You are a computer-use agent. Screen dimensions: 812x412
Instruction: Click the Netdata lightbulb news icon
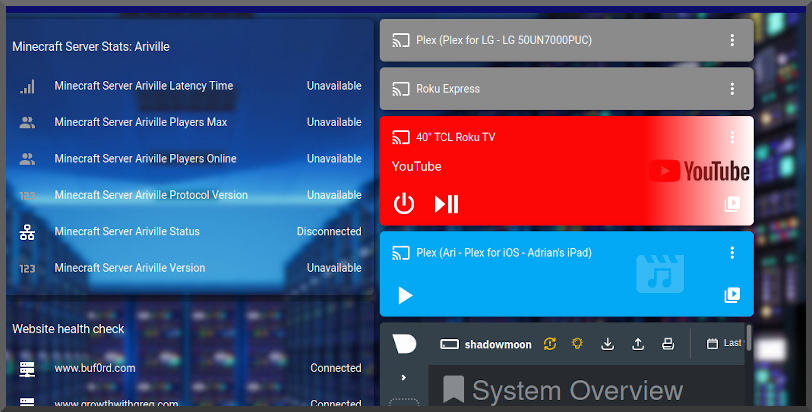tap(577, 344)
